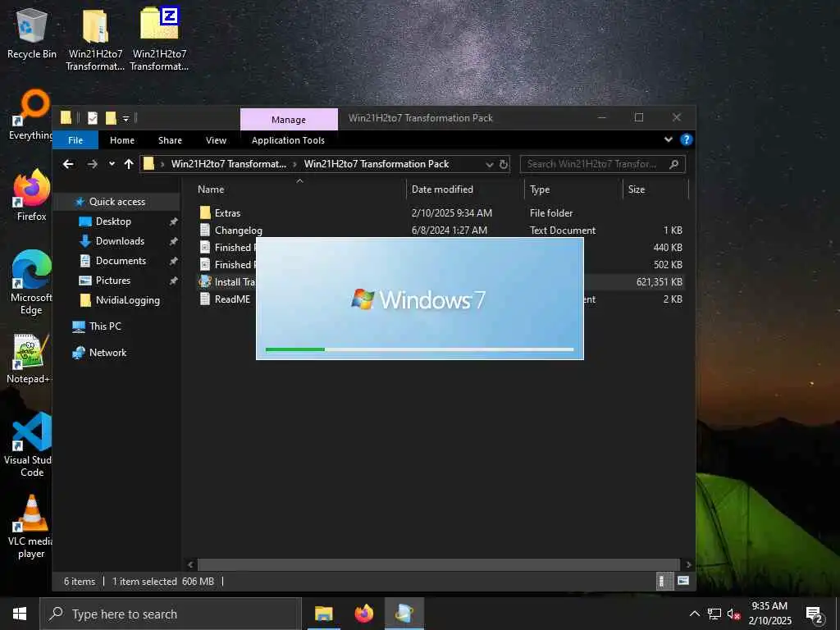Screen dimensions: 840x630
Task: Open Desktop in the navigation pane
Action: [113, 221]
